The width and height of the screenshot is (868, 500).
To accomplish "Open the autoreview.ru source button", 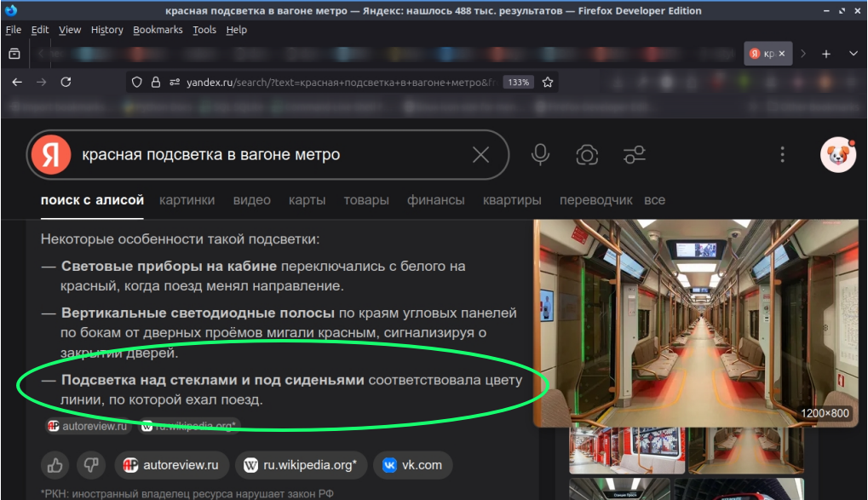I will pyautogui.click(x=171, y=465).
